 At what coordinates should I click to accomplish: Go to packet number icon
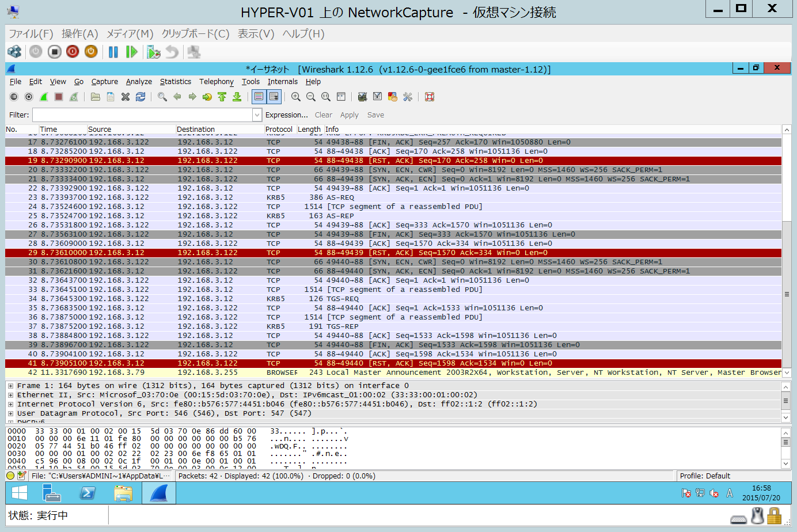(207, 97)
